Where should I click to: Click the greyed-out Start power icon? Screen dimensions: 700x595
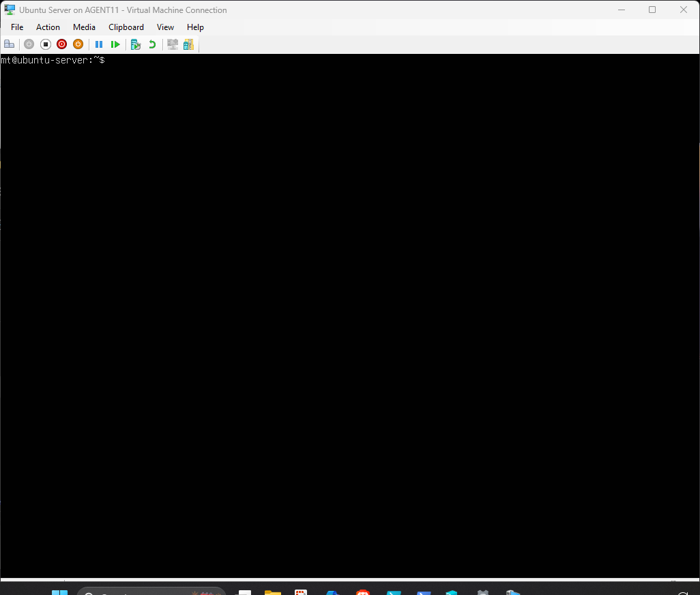(29, 44)
